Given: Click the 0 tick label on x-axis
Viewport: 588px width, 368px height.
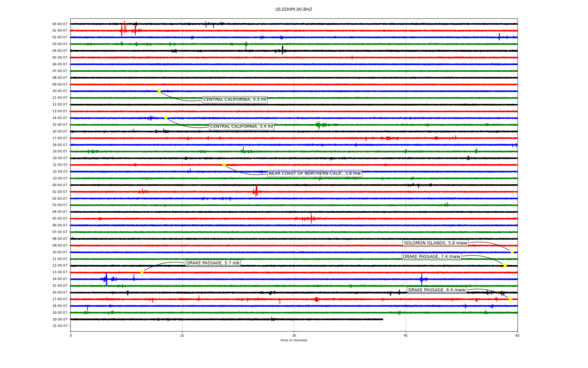Looking at the screenshot, I should (71, 335).
